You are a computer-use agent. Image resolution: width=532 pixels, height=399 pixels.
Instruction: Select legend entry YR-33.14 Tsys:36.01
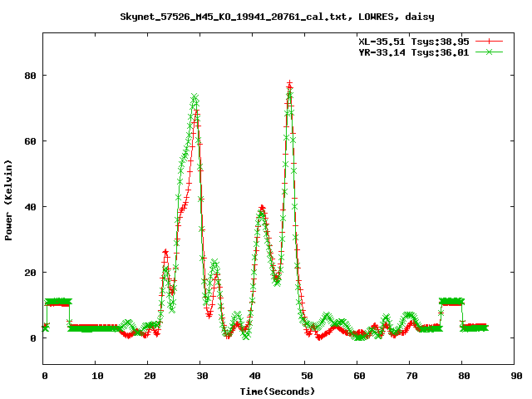(414, 52)
